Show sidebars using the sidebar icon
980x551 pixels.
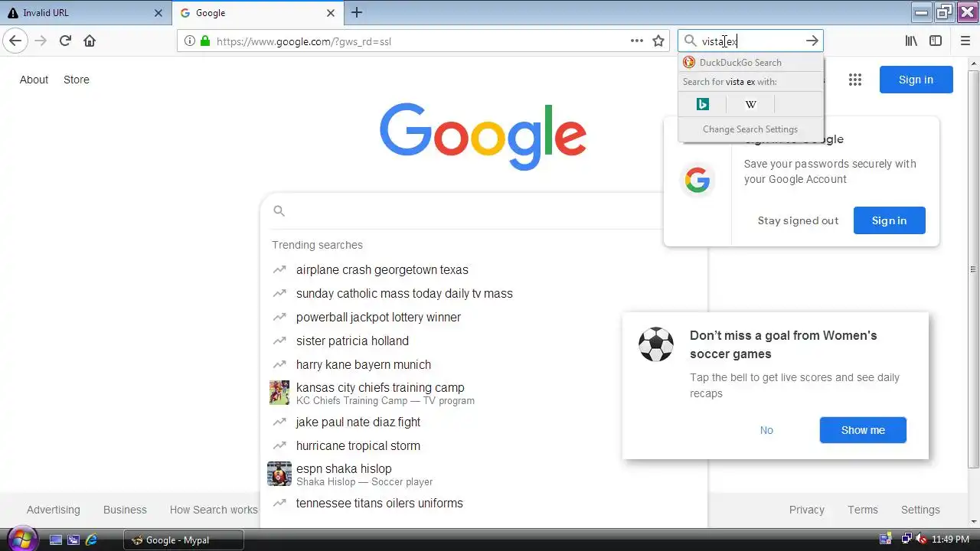click(936, 41)
